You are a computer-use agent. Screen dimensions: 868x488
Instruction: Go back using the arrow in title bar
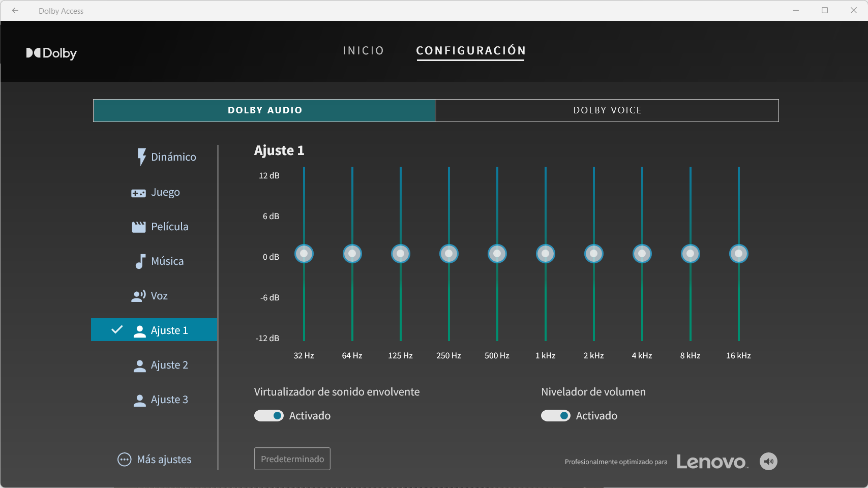(x=15, y=11)
